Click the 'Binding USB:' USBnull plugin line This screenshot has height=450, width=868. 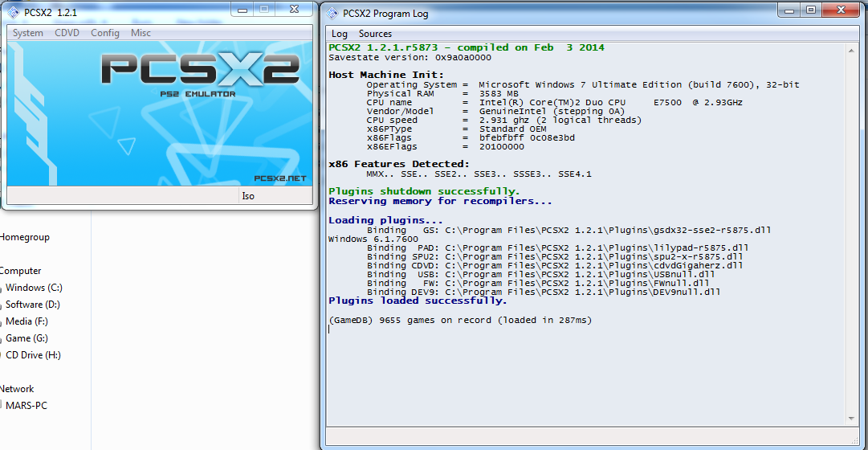point(541,274)
